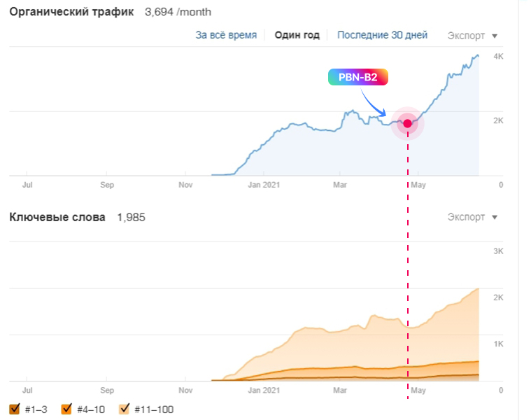The image size is (531, 420).
Task: Click the Ключевые слова heading
Action: click(57, 217)
